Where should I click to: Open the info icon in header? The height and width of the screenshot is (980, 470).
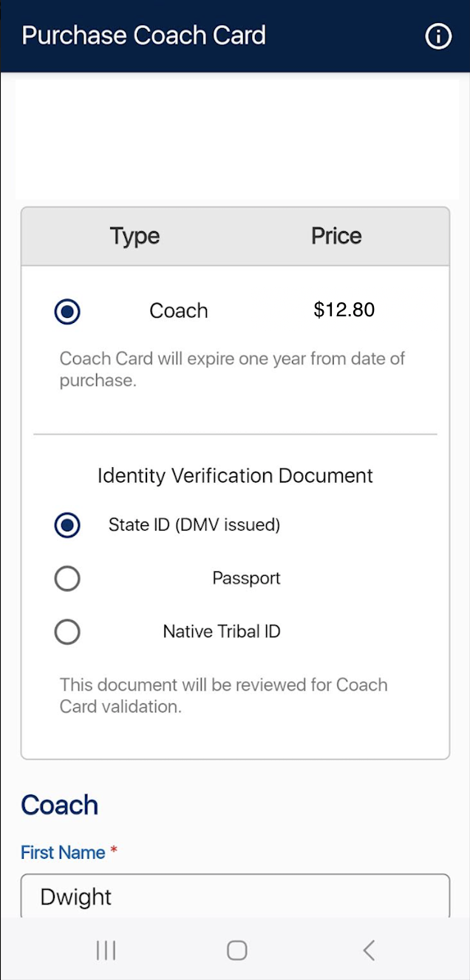(x=438, y=35)
